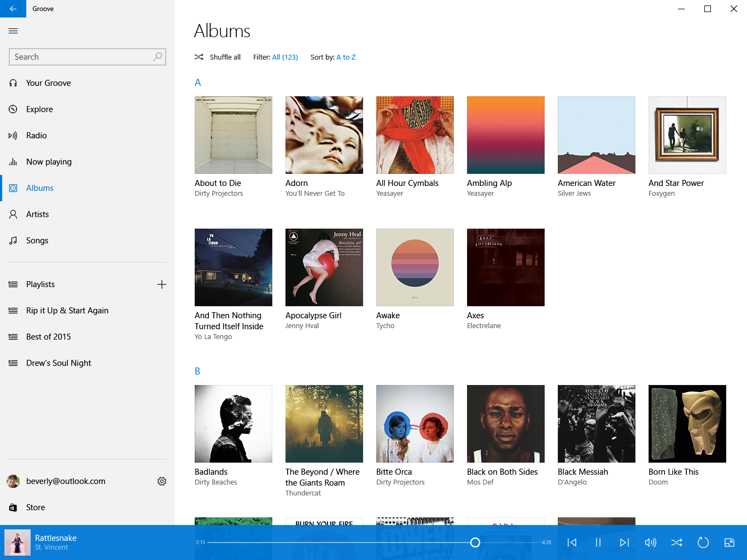The width and height of the screenshot is (747, 560).
Task: Open Rip it Up & Start Again playlist
Action: [87, 311]
